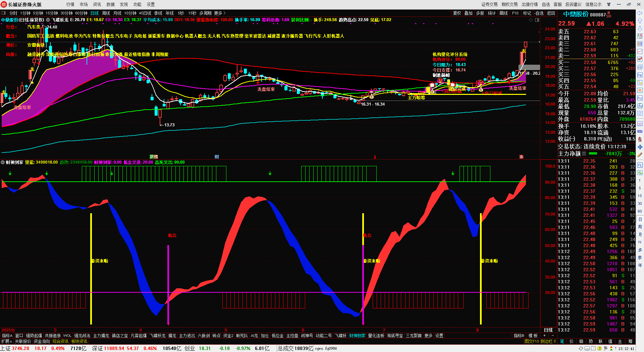Click the 跌榜 marker below the chart

tap(154, 157)
